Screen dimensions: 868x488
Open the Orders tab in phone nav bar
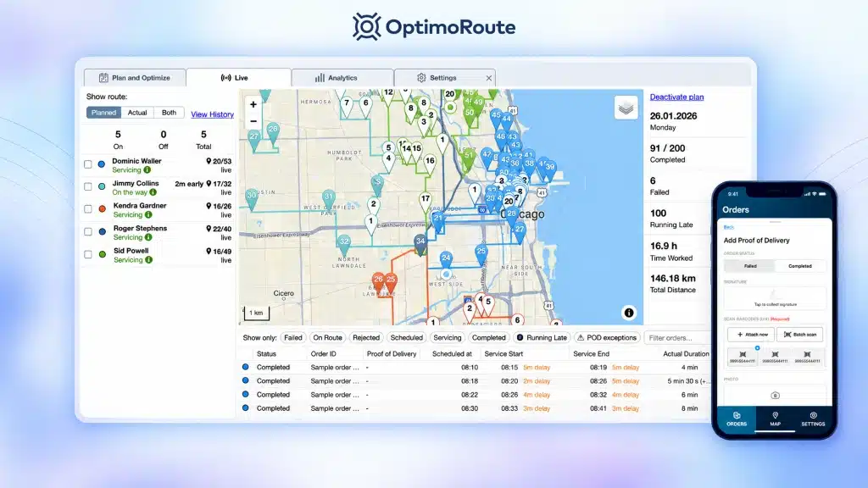[737, 419]
